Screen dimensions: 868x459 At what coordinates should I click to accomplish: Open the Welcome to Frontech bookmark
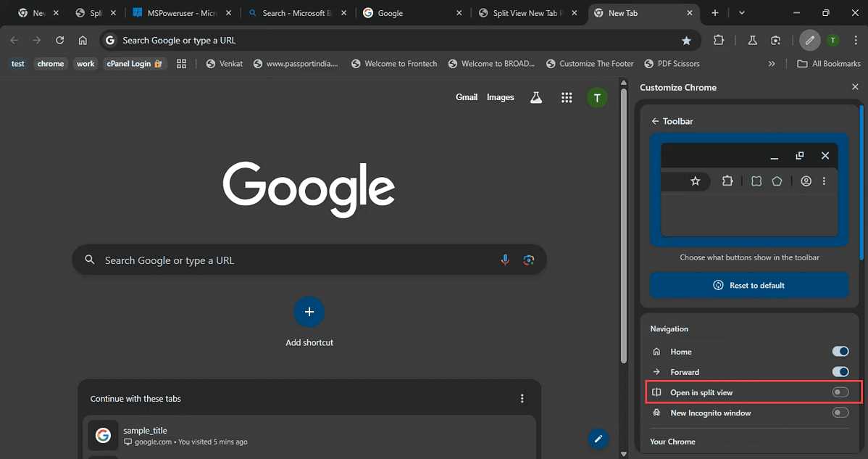(394, 64)
